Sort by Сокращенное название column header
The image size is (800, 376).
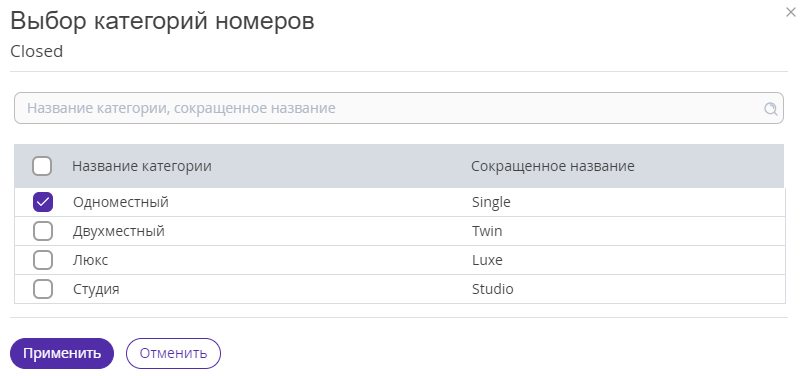[x=553, y=166]
